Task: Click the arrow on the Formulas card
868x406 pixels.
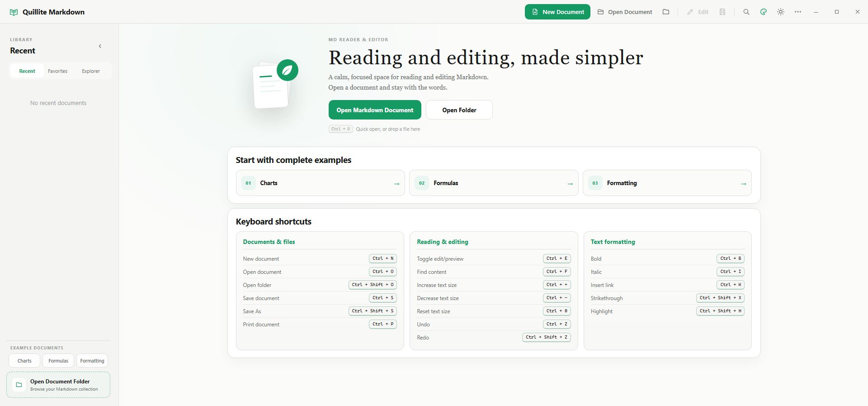Action: (570, 184)
